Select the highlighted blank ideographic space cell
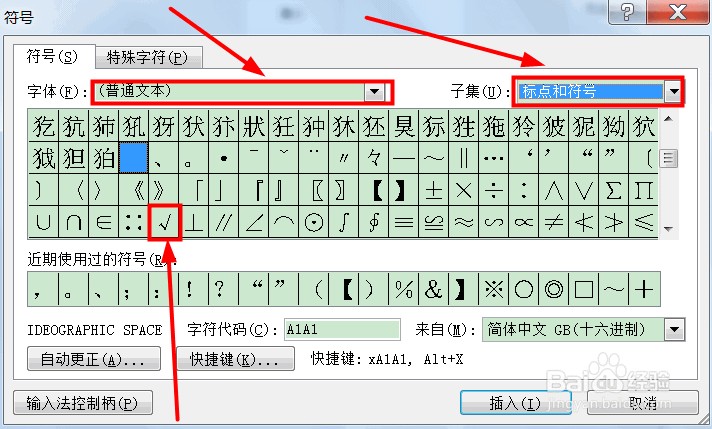Viewport: 712px width, 429px height. 134,158
